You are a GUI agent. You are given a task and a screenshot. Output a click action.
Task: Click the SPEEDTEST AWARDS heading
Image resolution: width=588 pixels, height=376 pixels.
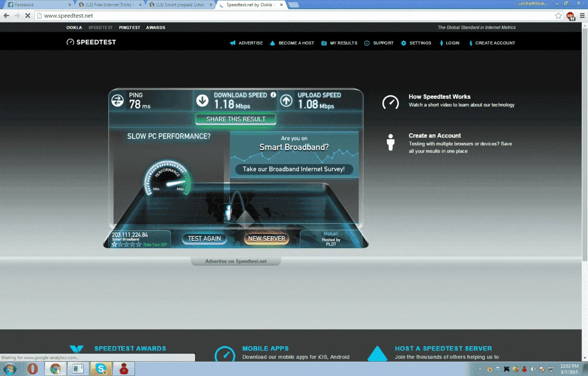(x=130, y=349)
